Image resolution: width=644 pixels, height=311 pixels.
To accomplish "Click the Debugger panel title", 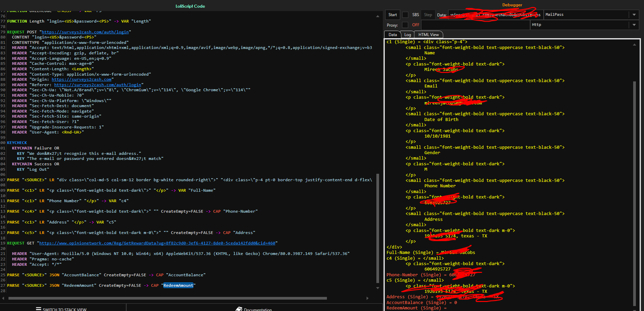I will [512, 5].
